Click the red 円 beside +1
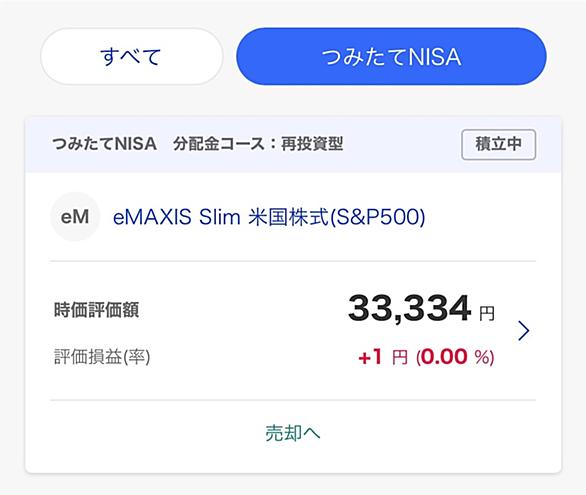 pyautogui.click(x=400, y=358)
